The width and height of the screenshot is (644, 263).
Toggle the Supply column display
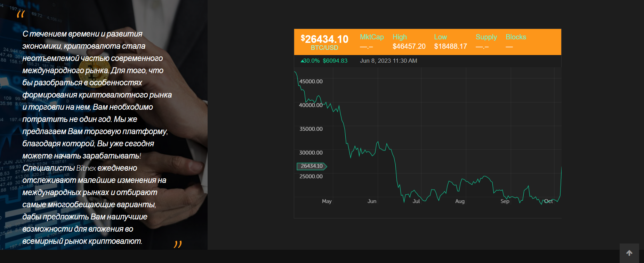tap(486, 37)
